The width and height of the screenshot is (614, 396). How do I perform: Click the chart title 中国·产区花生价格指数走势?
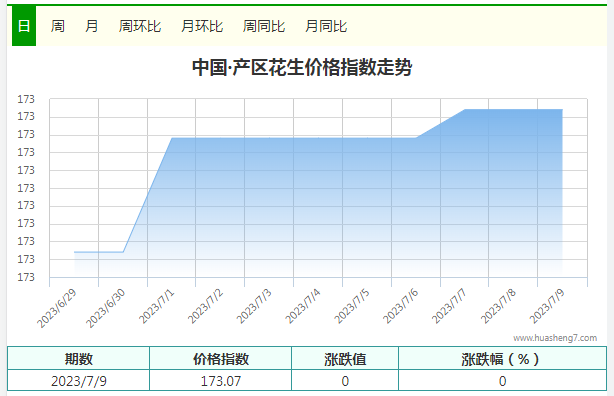[x=302, y=67]
